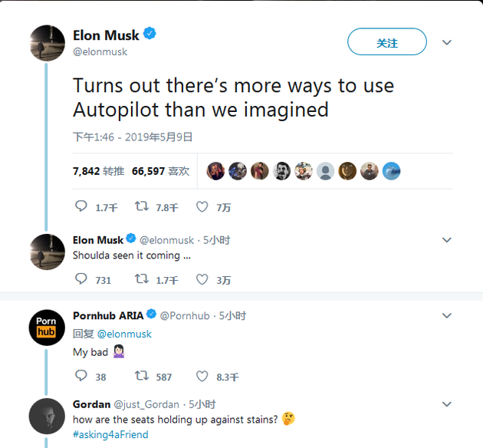Open the dropdown chevron next to the 关注 button
483x448 pixels.
(x=447, y=42)
